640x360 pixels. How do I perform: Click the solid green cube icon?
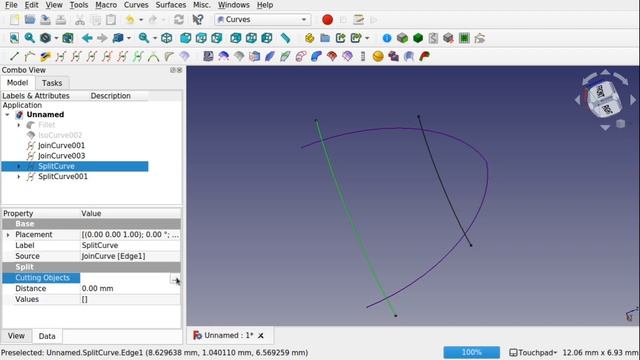point(418,38)
